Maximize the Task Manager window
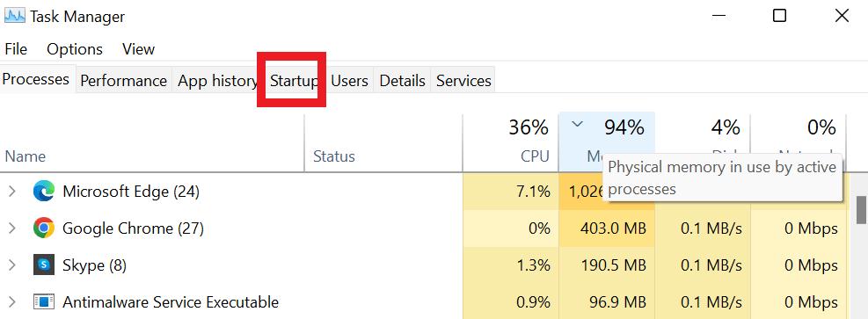This screenshot has height=319, width=868. (779, 16)
